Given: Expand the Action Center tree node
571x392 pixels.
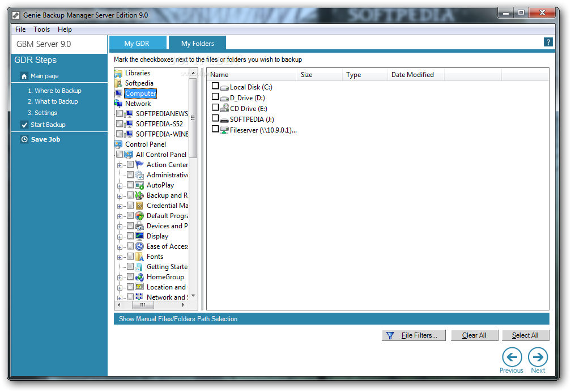Looking at the screenshot, I should [x=120, y=166].
